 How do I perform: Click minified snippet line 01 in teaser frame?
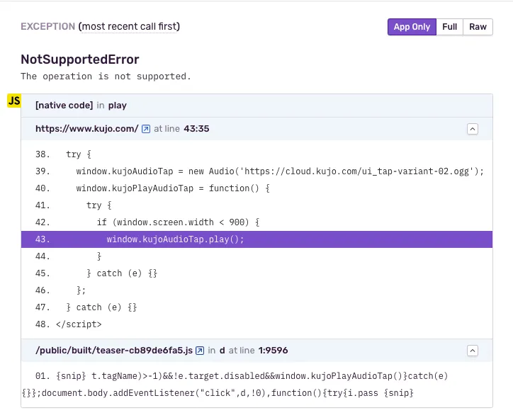[x=241, y=375]
